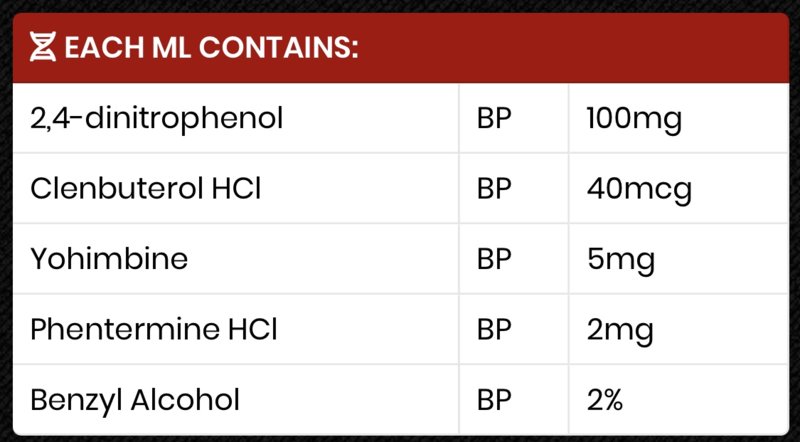This screenshot has width=800, height=442.
Task: Click BP label in Benzyl Alcohol row
Action: (x=494, y=400)
